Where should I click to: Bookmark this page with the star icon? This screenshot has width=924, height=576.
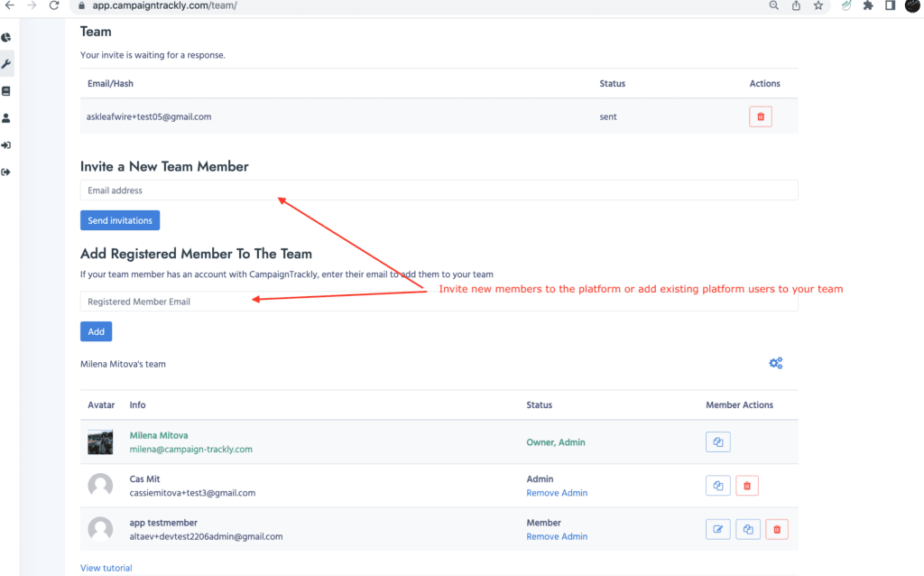click(818, 5)
